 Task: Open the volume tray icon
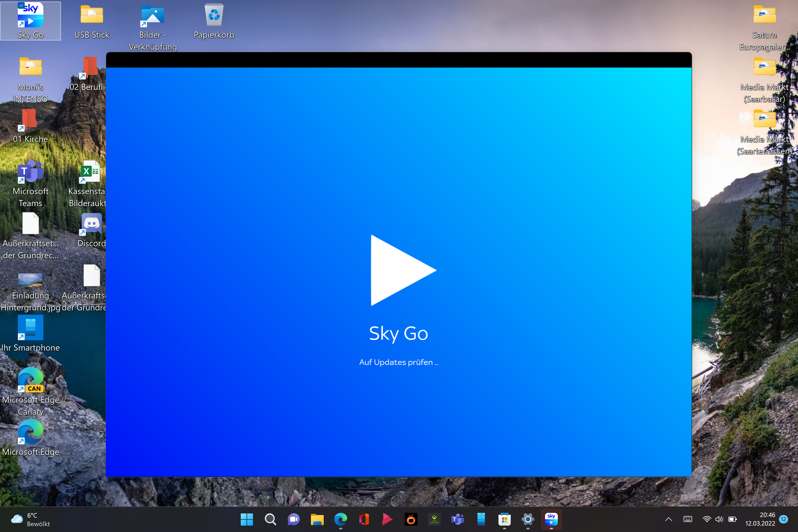click(719, 519)
